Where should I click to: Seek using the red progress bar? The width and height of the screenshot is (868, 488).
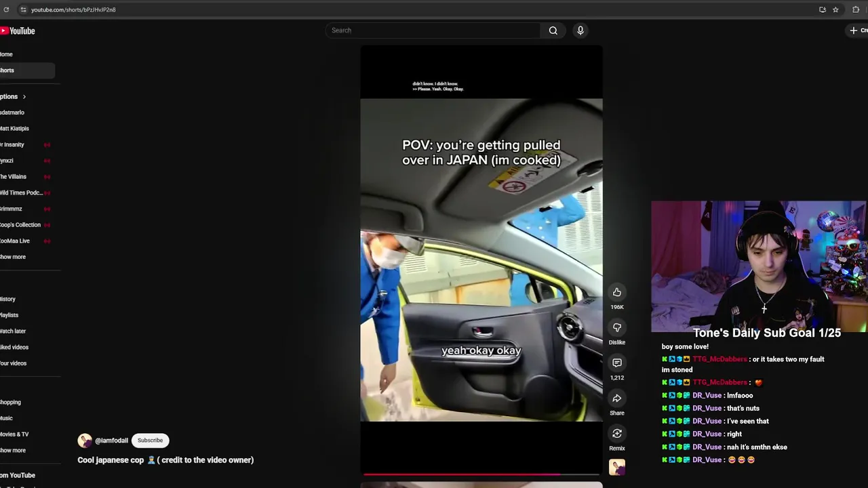(x=481, y=474)
